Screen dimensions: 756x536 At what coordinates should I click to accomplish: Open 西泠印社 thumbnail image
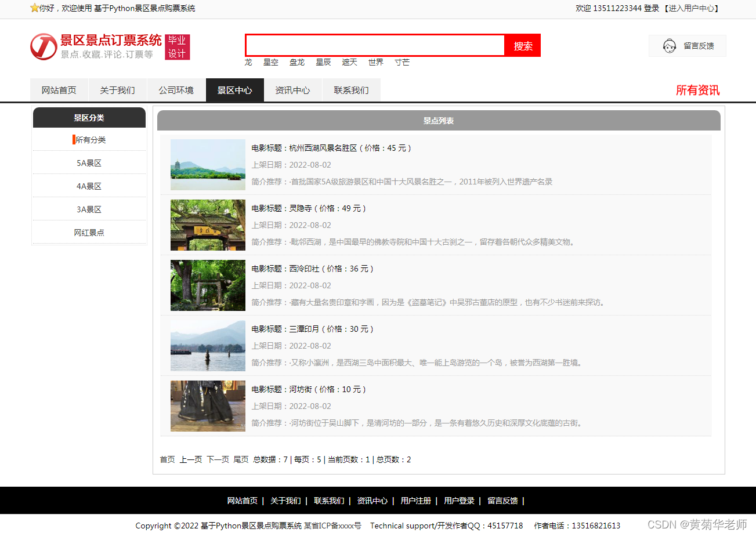tap(208, 285)
